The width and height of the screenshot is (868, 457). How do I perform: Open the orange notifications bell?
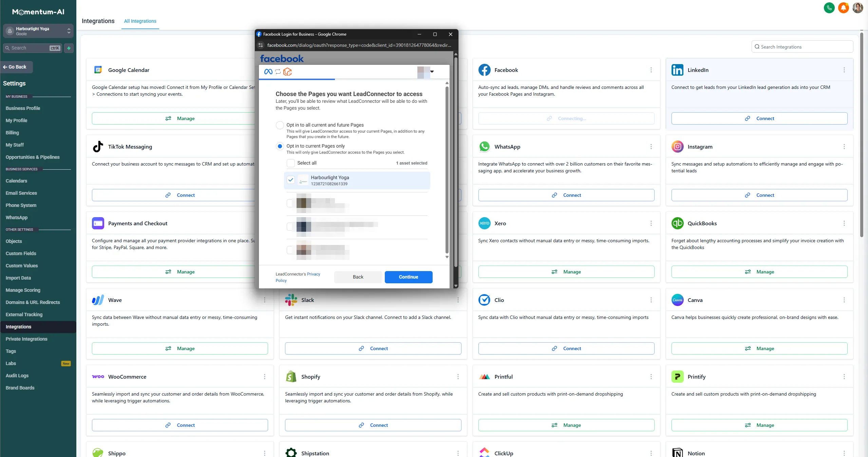tap(843, 7)
